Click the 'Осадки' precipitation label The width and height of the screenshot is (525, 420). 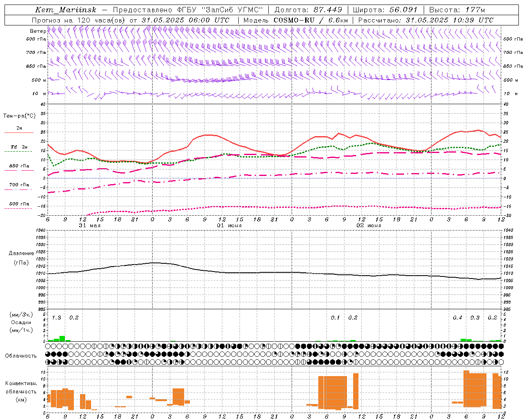pyautogui.click(x=21, y=322)
